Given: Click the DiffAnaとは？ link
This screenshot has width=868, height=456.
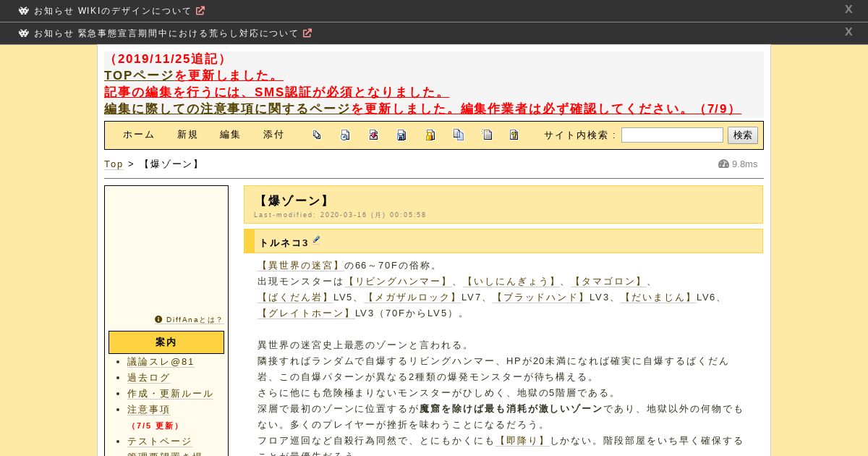Looking at the screenshot, I should pyautogui.click(x=195, y=320).
